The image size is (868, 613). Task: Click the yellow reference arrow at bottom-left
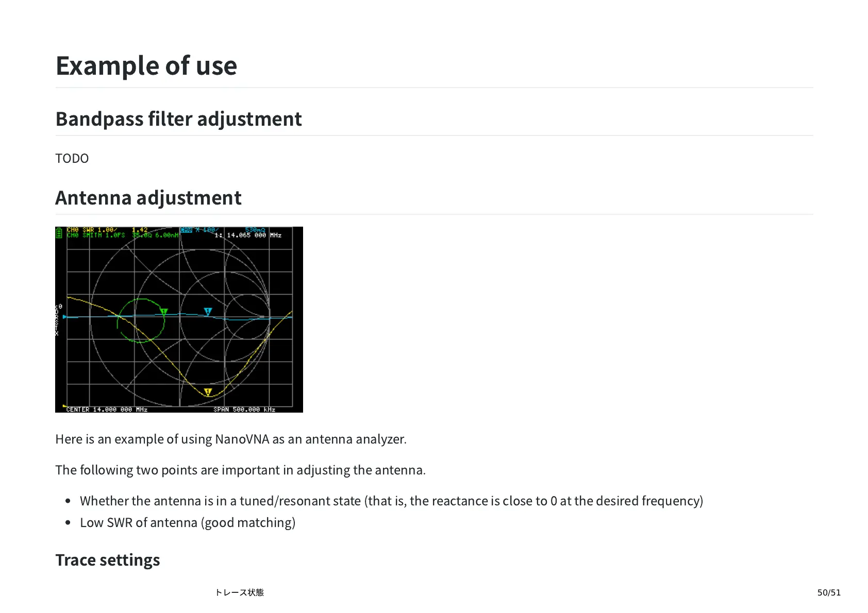(64, 406)
